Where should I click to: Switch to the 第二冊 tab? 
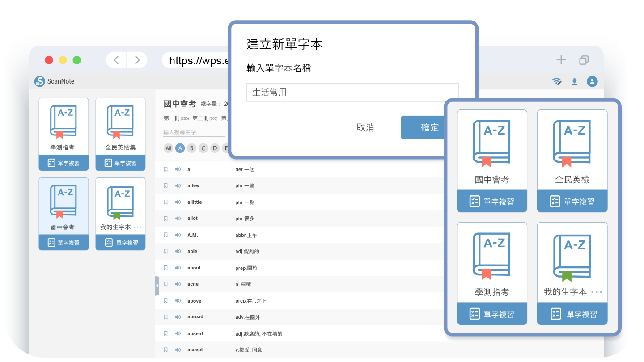coord(205,118)
